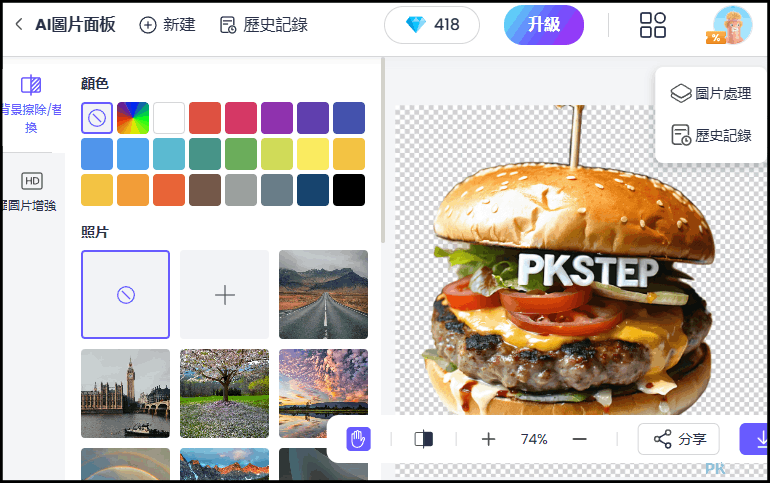
Task: Select the cherry blossom tree photo
Action: tap(224, 393)
